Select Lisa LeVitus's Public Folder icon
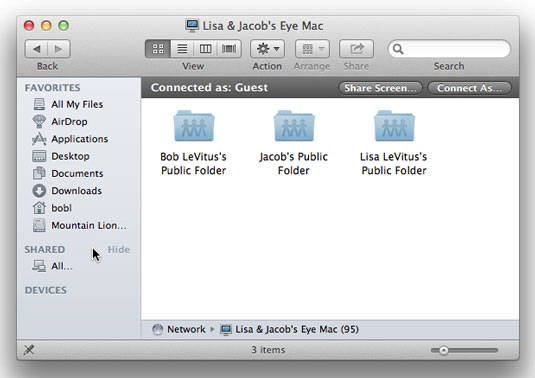Viewport: 535px width, 378px height. pyautogui.click(x=394, y=126)
